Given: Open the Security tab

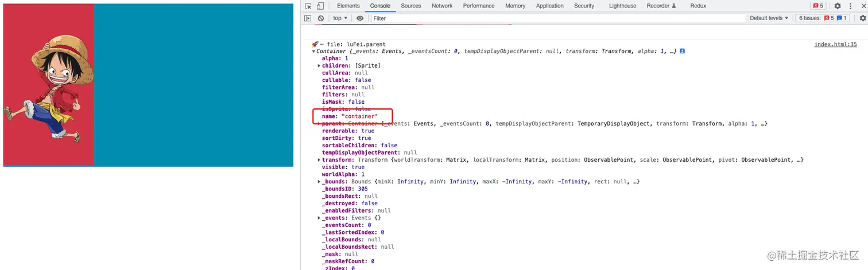Looking at the screenshot, I should 584,6.
